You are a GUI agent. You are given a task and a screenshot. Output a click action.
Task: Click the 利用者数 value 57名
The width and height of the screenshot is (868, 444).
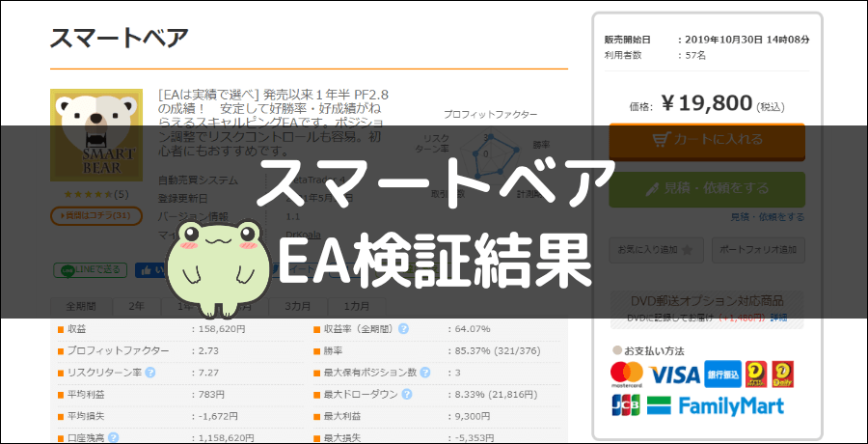click(x=695, y=55)
